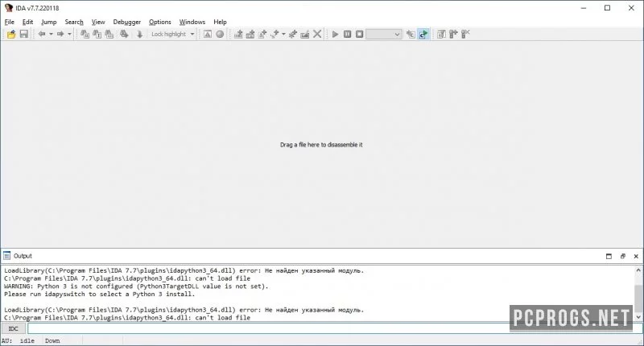644x346 pixels.
Task: Click the document list toolbar icon
Action: 441,34
